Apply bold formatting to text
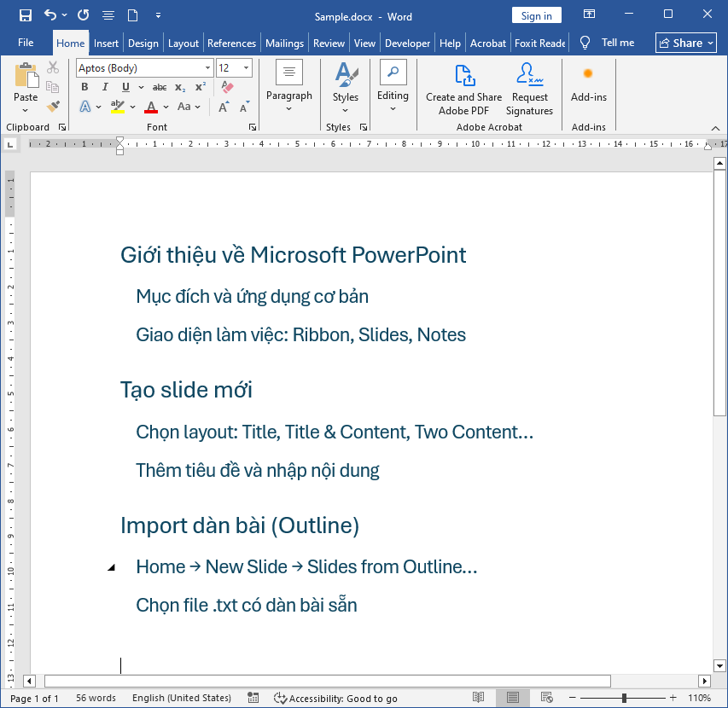This screenshot has height=708, width=728. pyautogui.click(x=85, y=86)
